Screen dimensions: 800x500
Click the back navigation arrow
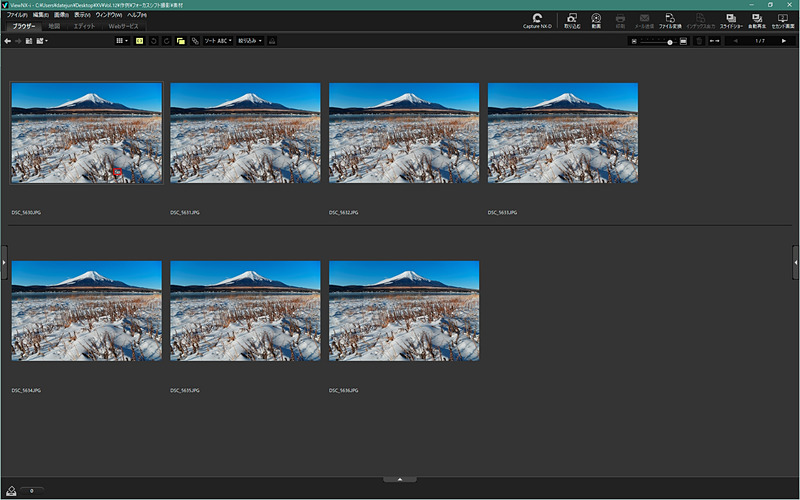point(8,41)
